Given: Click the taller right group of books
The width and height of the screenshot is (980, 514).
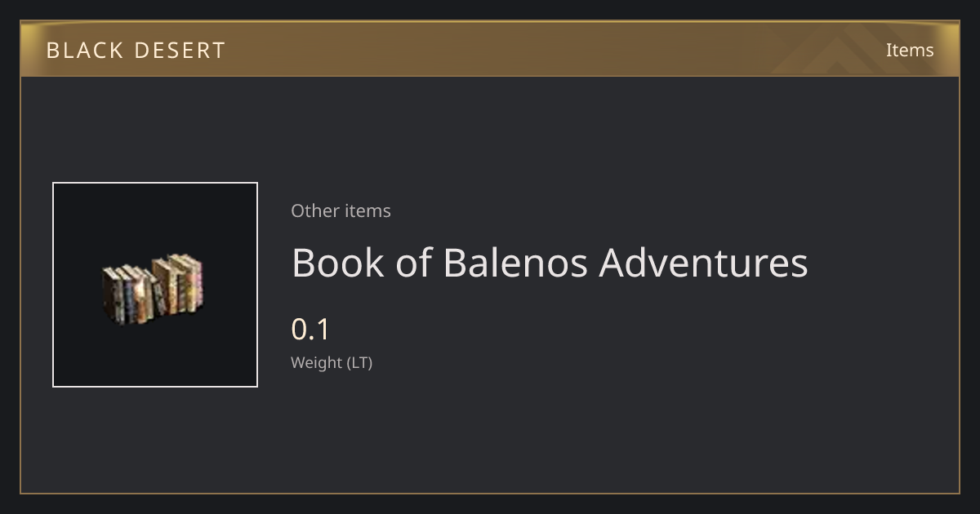Looking at the screenshot, I should tap(179, 284).
